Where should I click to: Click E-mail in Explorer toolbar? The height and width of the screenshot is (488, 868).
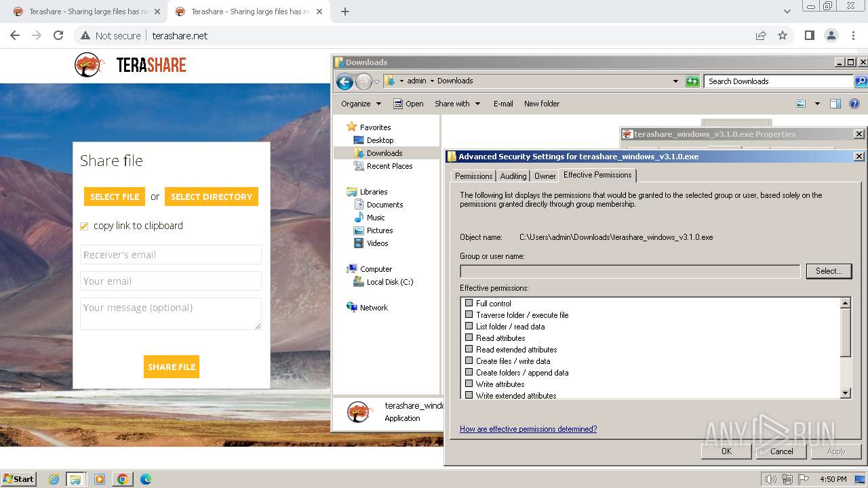click(503, 104)
